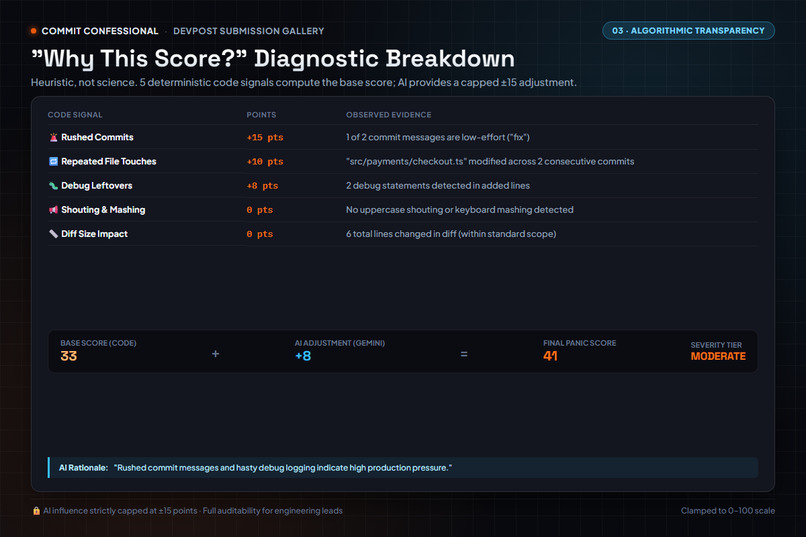This screenshot has height=537, width=806.
Task: Click the Diff Size Impact ruler icon
Action: [53, 234]
